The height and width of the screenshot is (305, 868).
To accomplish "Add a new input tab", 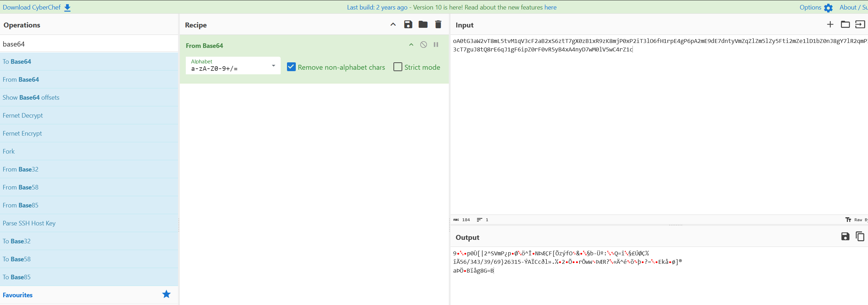I will tap(830, 25).
